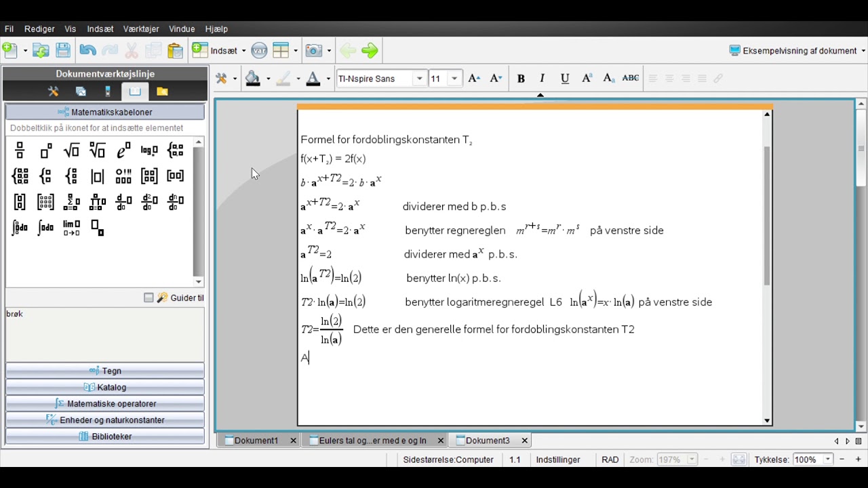The height and width of the screenshot is (488, 868).
Task: Open the Content Explorer folder icon
Action: pyautogui.click(x=162, y=91)
